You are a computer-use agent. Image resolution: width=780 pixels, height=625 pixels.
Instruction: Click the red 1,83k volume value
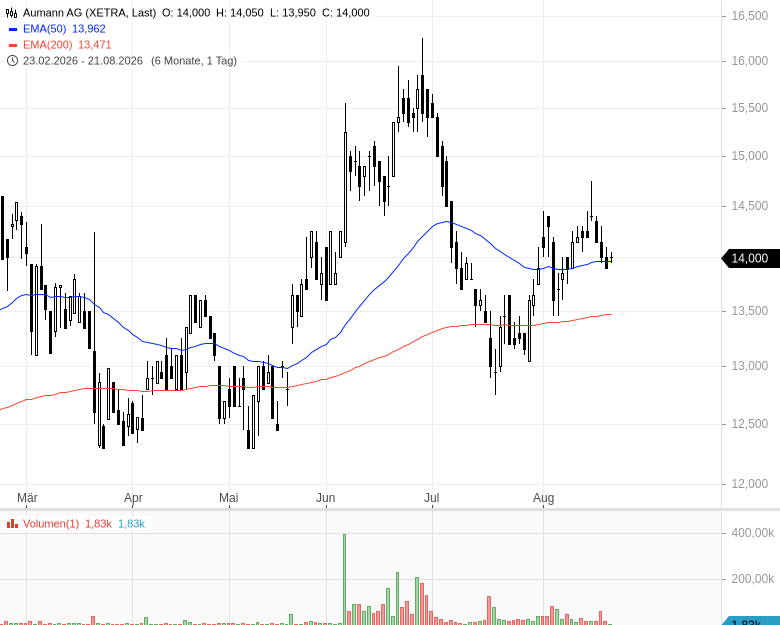(98, 523)
